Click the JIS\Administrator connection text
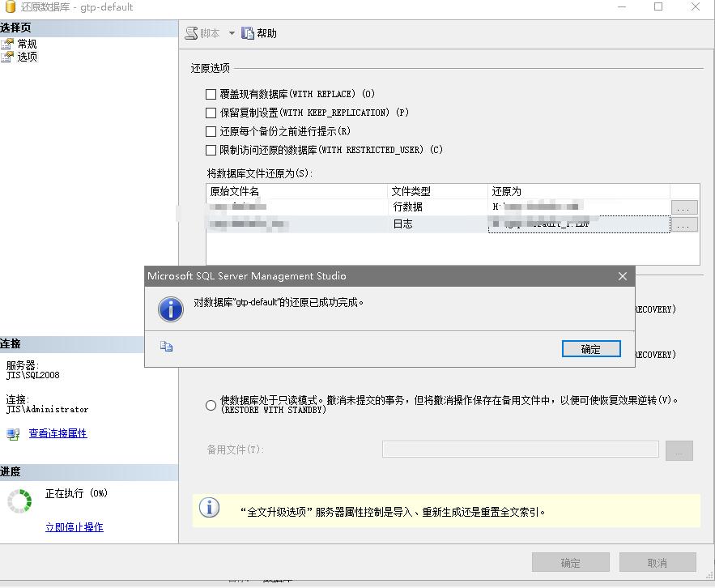The height and width of the screenshot is (588, 715). [48, 409]
